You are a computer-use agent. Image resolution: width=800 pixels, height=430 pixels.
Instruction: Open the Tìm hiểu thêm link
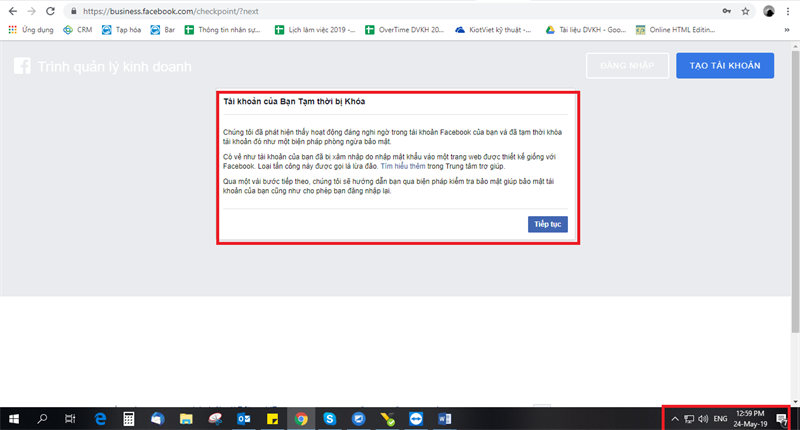click(x=403, y=166)
